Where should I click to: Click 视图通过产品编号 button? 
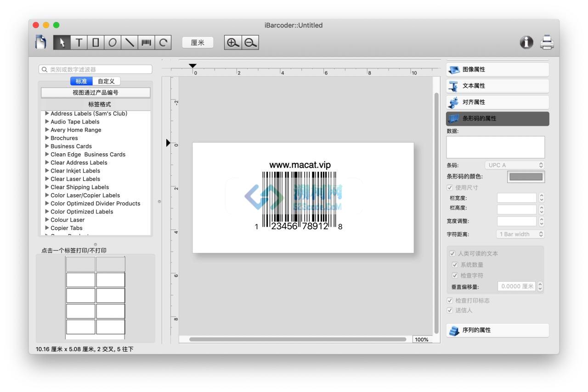[96, 93]
